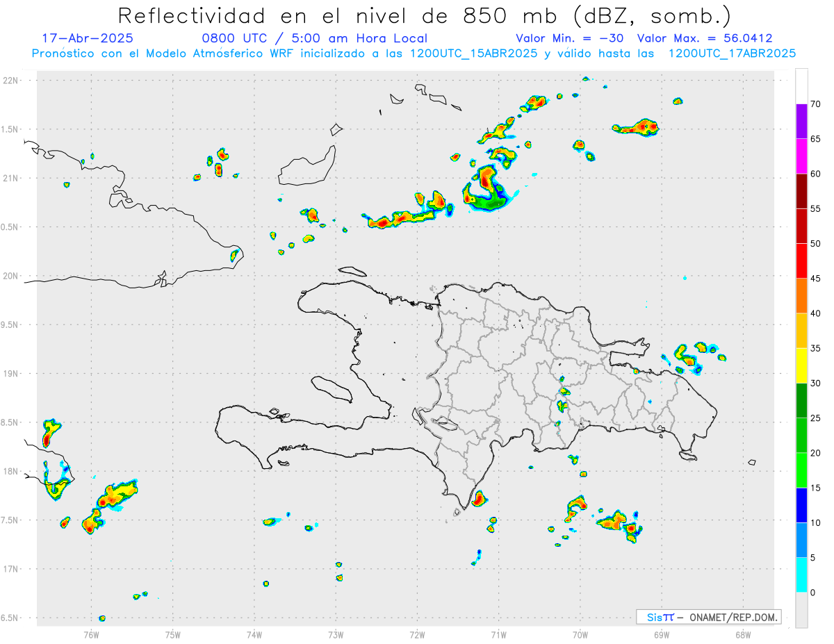Click the time '0800 UTC / 5:00 am Hora Local'
This screenshot has width=834, height=644.
click(x=314, y=38)
